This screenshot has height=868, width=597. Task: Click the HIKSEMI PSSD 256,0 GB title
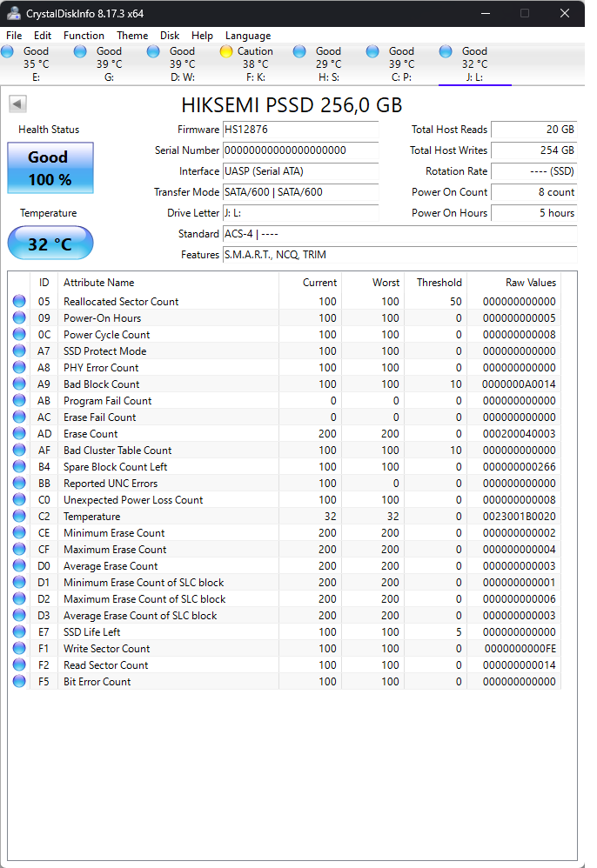(x=292, y=104)
